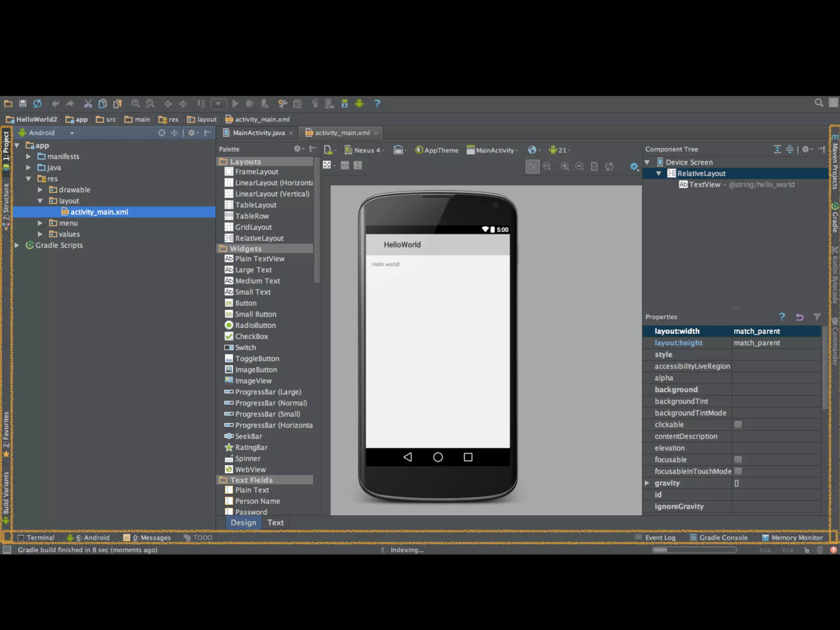Click the Cut scissors icon

tap(88, 104)
